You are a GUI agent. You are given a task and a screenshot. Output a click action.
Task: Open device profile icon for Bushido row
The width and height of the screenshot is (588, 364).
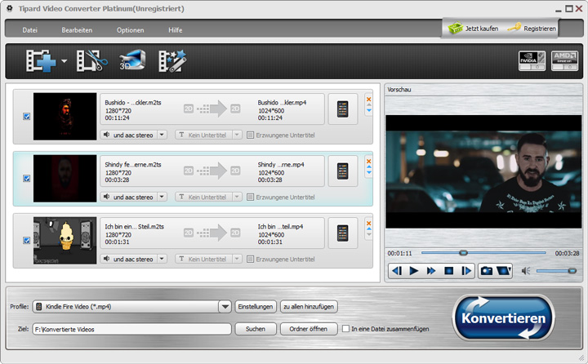pos(343,109)
